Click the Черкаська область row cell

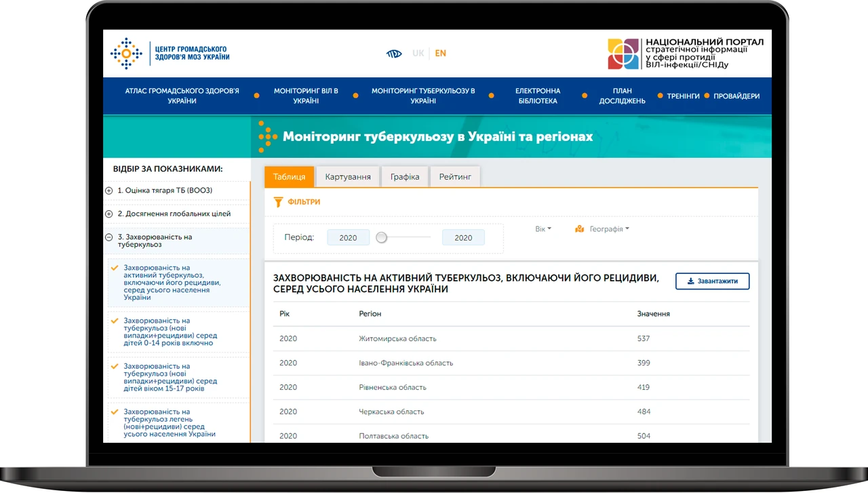(391, 412)
